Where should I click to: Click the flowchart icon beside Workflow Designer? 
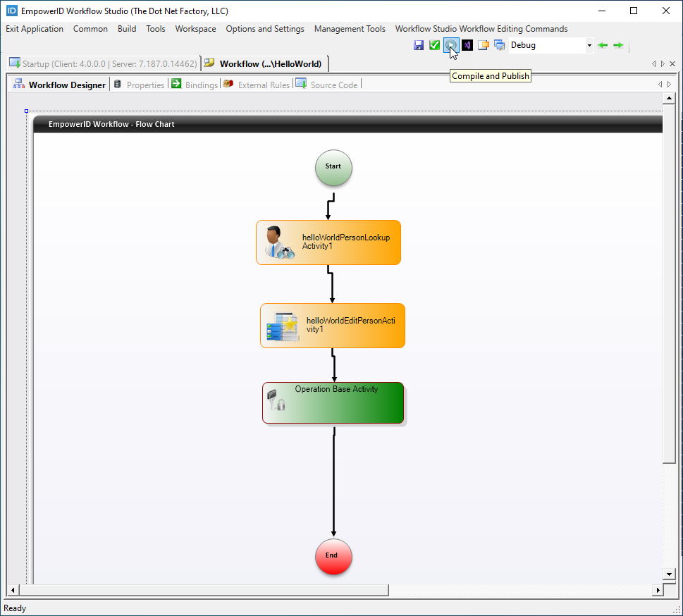click(18, 84)
